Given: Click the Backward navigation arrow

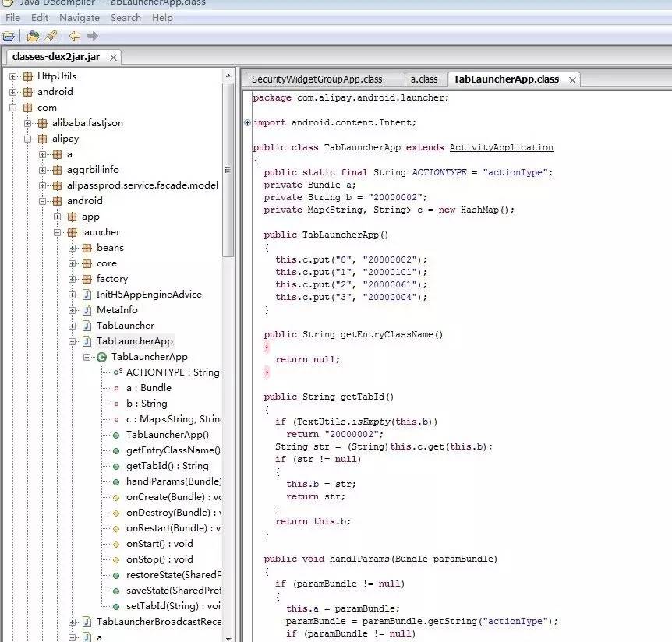Looking at the screenshot, I should tap(75, 36).
